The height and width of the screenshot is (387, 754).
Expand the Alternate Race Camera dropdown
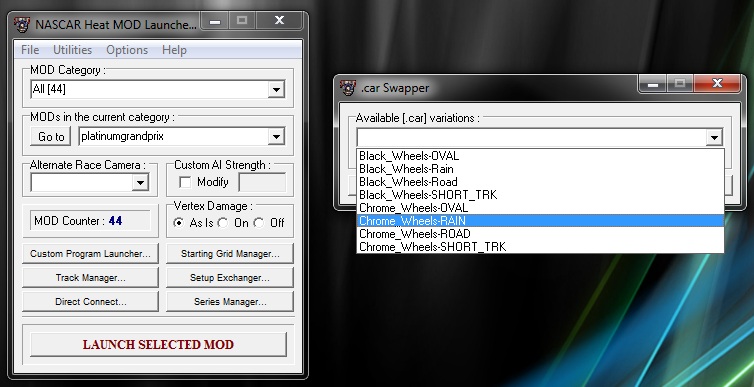(140, 183)
